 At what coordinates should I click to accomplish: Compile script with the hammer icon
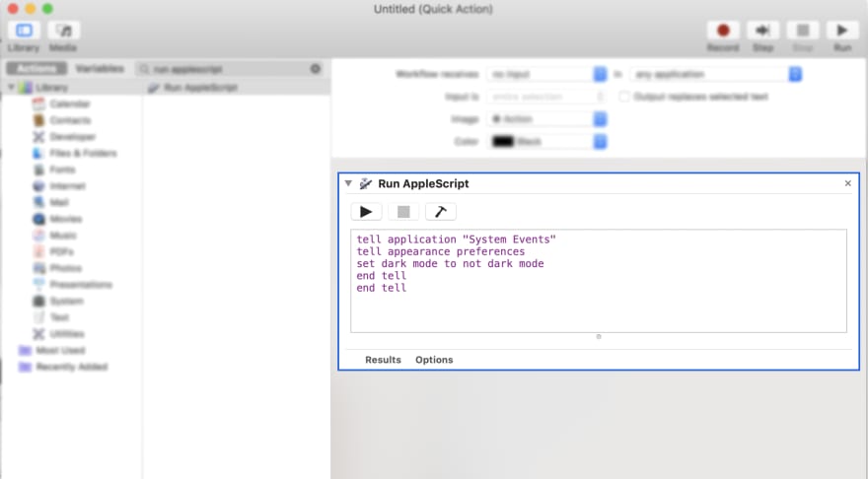pyautogui.click(x=441, y=212)
